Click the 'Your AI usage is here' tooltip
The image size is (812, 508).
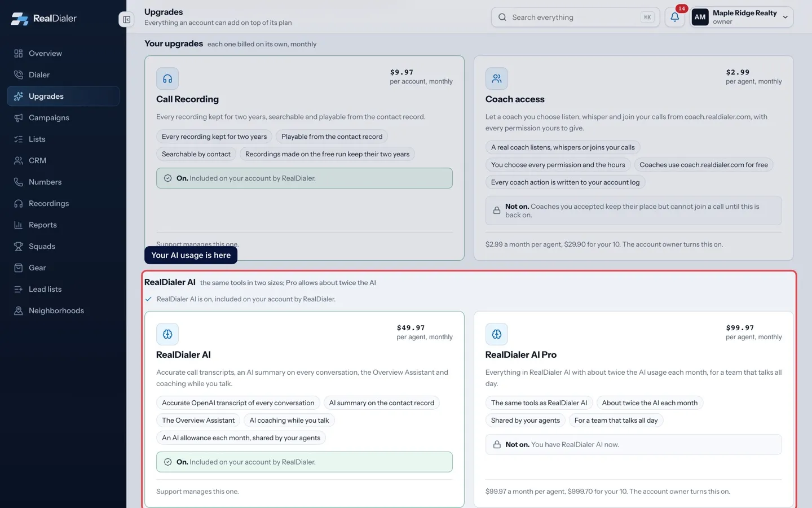point(191,255)
